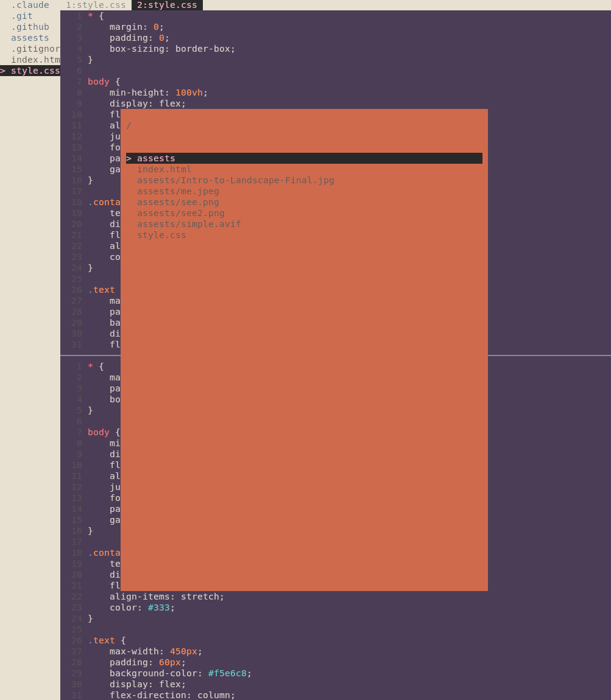611x700 pixels.
Task: Switch to the 2:style.css tab
Action: click(x=167, y=5)
